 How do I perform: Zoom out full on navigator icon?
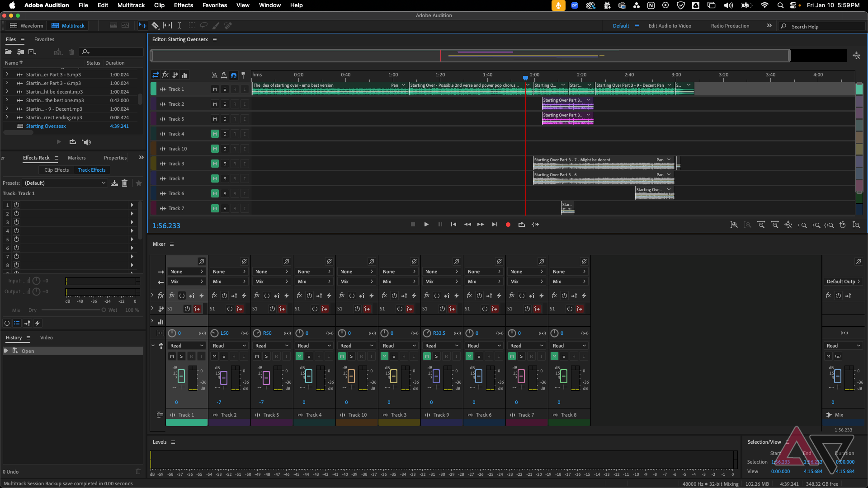coord(856,56)
